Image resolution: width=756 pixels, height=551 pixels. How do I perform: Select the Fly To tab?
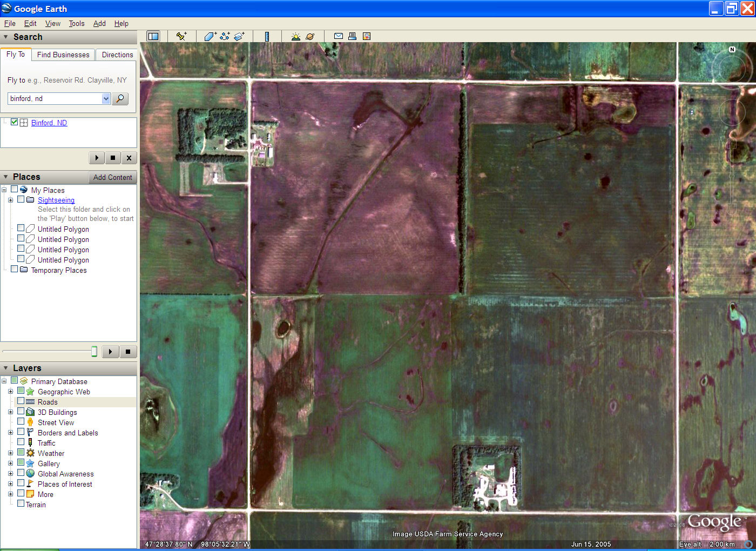(16, 54)
